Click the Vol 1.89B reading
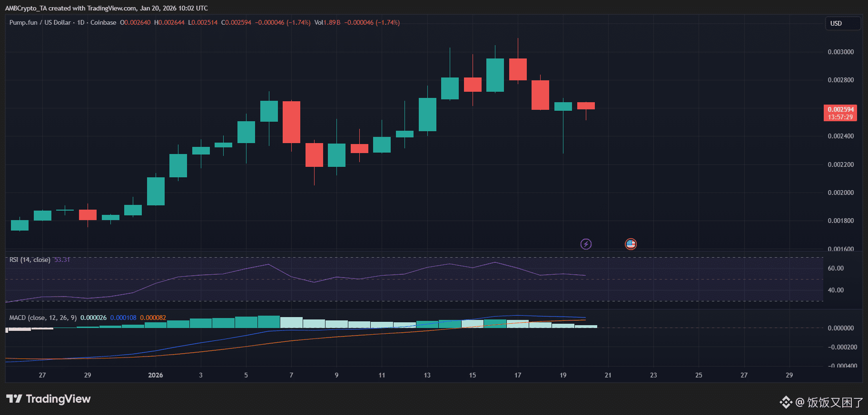 [327, 22]
